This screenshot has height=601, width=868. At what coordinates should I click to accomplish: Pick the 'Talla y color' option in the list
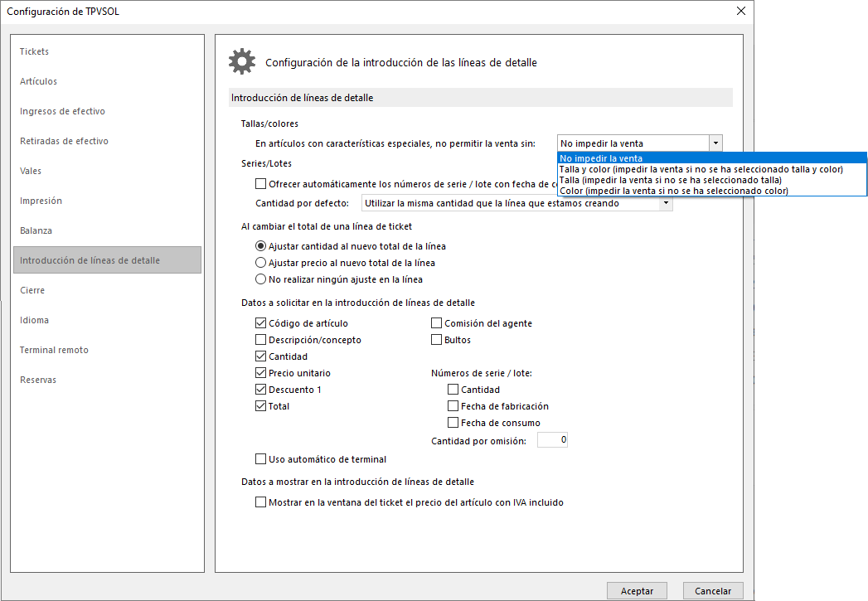coord(712,169)
